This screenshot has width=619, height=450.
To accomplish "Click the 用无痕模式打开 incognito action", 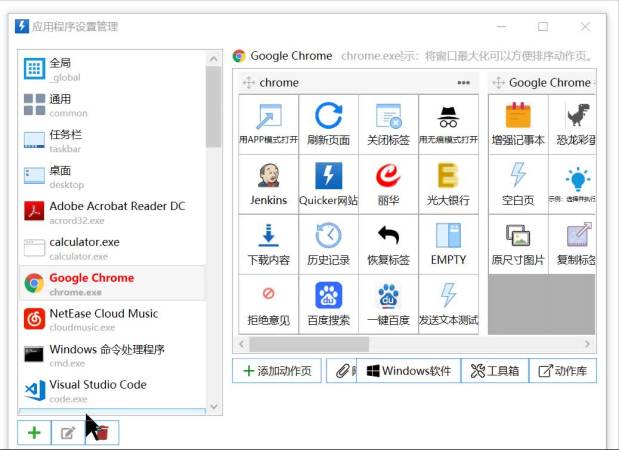I will click(x=448, y=125).
